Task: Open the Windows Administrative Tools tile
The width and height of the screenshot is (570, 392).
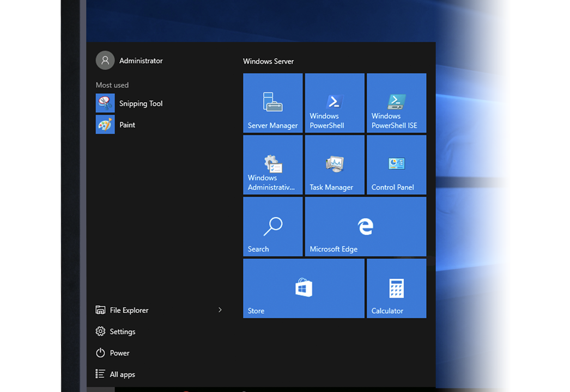Action: click(x=272, y=164)
